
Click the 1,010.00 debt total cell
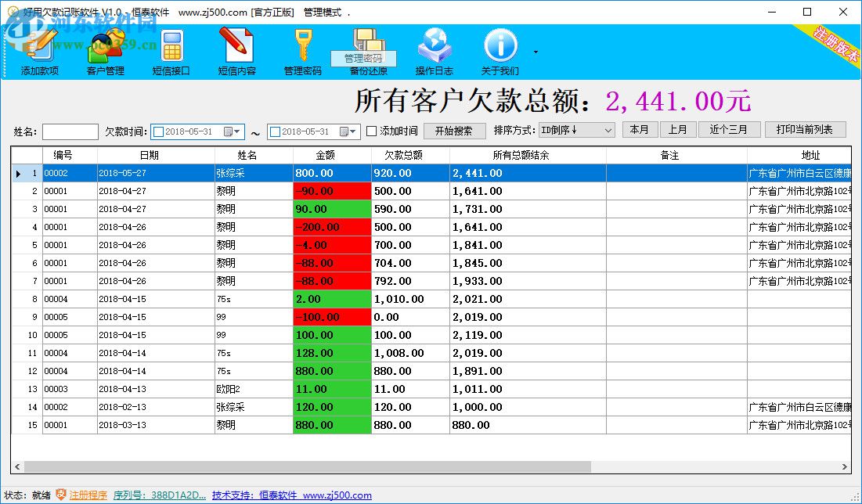pyautogui.click(x=410, y=299)
